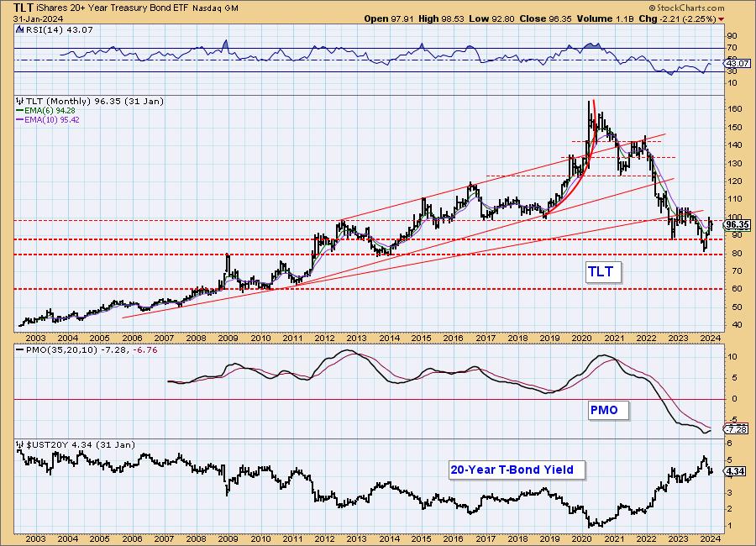Click the purple EMA(10) legend line

(x=19, y=119)
